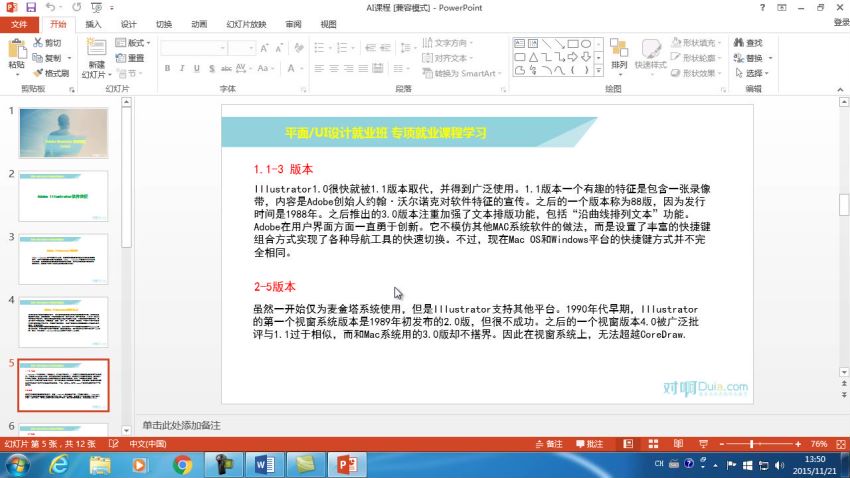Toggle italic formatting
850x478 pixels.
[x=182, y=68]
